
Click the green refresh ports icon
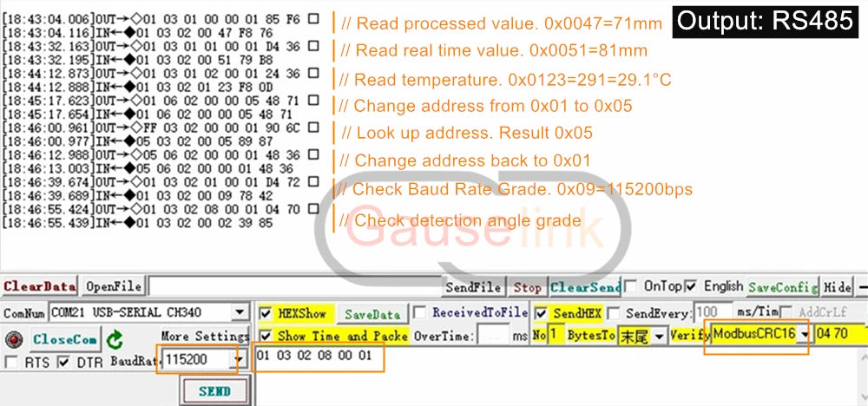coord(115,339)
